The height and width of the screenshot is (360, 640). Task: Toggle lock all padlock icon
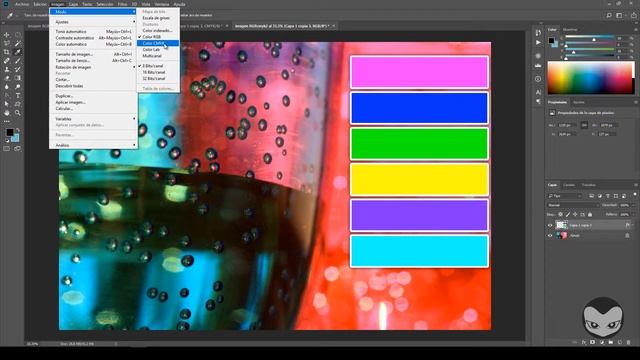(x=590, y=214)
